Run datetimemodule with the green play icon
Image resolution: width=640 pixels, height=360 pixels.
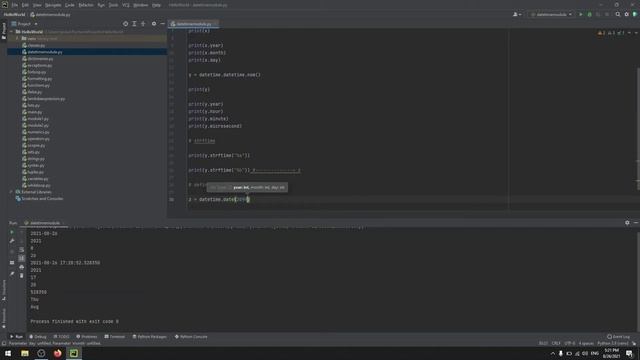581,14
